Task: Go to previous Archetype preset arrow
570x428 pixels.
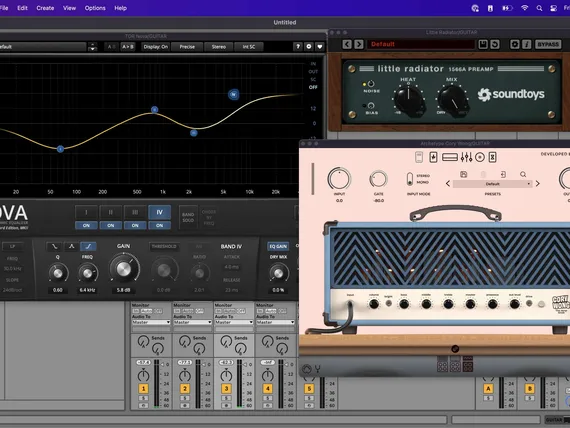Action: point(448,184)
